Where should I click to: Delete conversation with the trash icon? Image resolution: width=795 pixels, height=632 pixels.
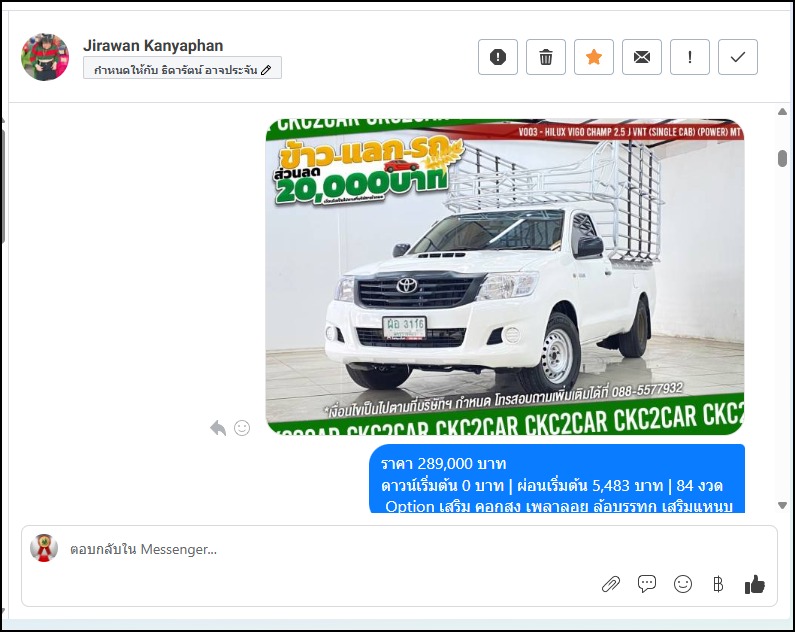tap(546, 57)
